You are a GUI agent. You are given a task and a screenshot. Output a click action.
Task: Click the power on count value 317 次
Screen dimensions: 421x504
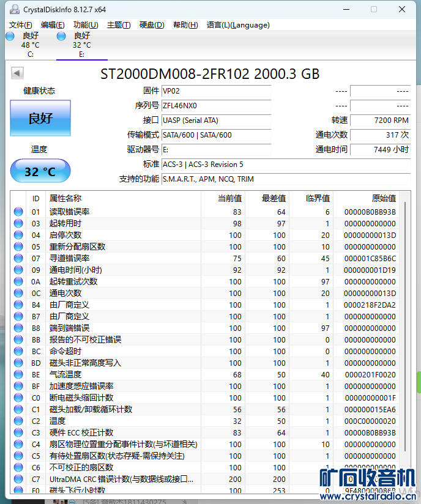click(381, 135)
